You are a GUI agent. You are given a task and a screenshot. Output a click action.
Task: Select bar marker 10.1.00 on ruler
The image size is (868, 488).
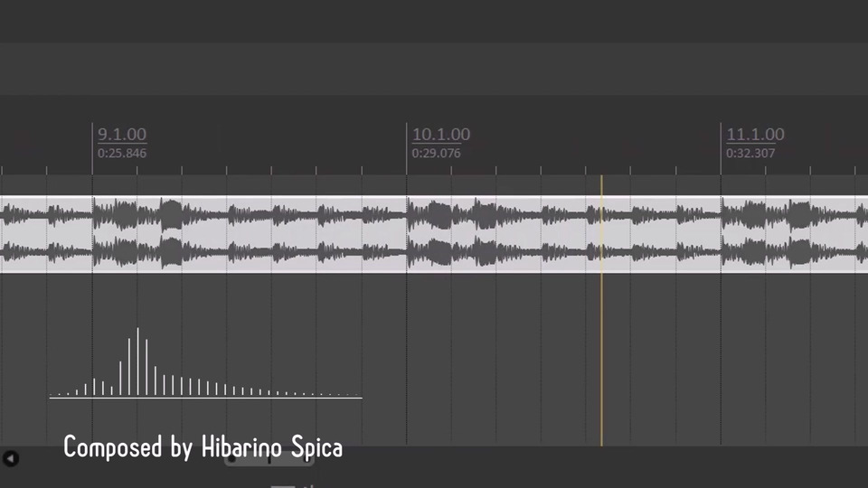coord(440,135)
